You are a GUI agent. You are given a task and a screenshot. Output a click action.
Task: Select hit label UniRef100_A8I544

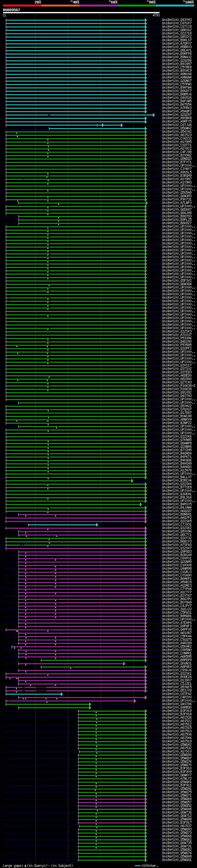tap(177, 738)
